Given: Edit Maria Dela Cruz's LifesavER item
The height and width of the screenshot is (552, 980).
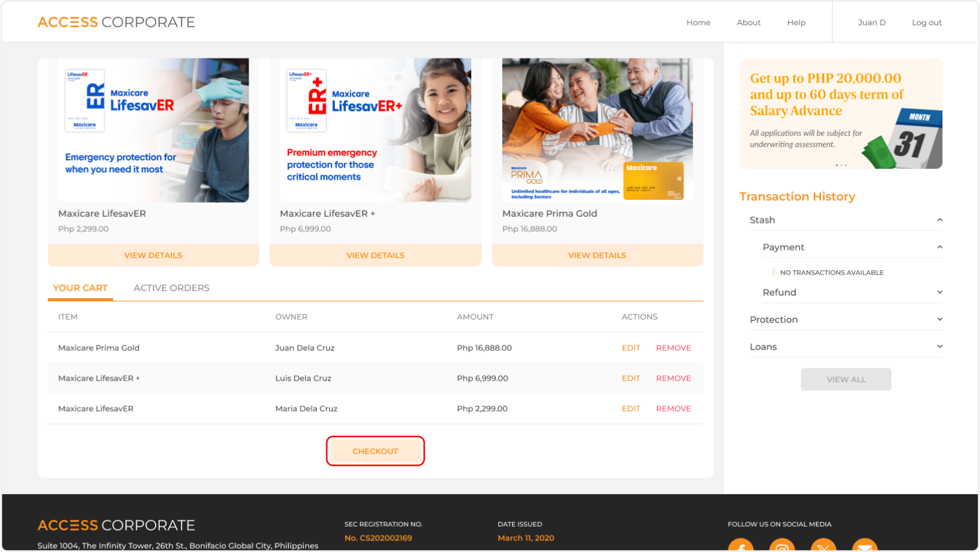Looking at the screenshot, I should pyautogui.click(x=631, y=409).
